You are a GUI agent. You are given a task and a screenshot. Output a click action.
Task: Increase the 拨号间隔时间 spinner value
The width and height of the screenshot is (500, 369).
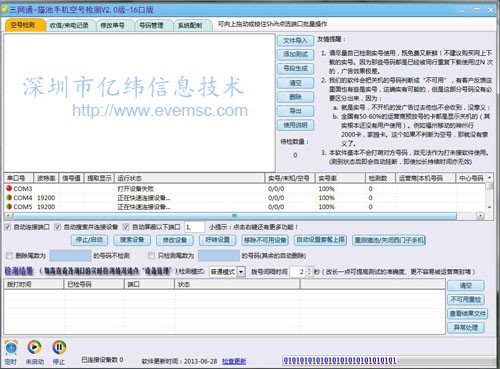(x=309, y=269)
